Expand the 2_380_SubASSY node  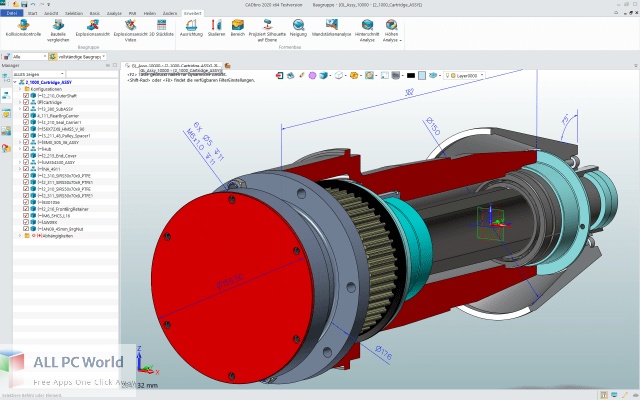click(x=20, y=109)
